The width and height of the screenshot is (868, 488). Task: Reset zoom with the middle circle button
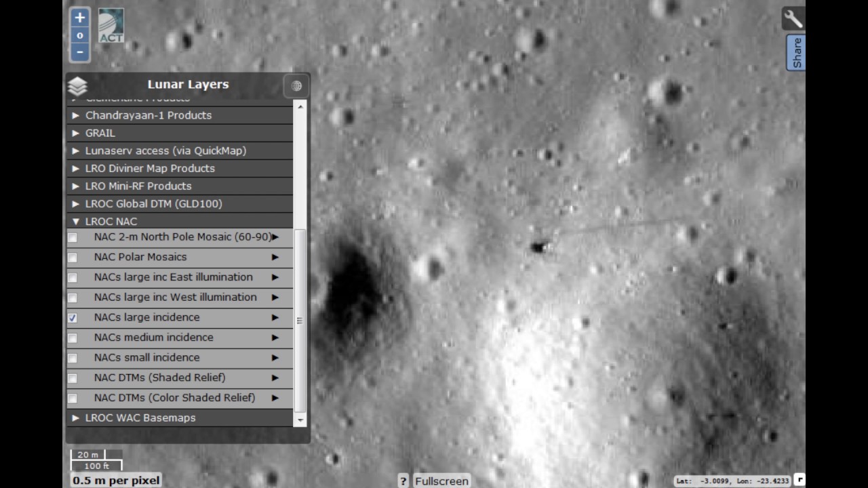click(x=80, y=35)
